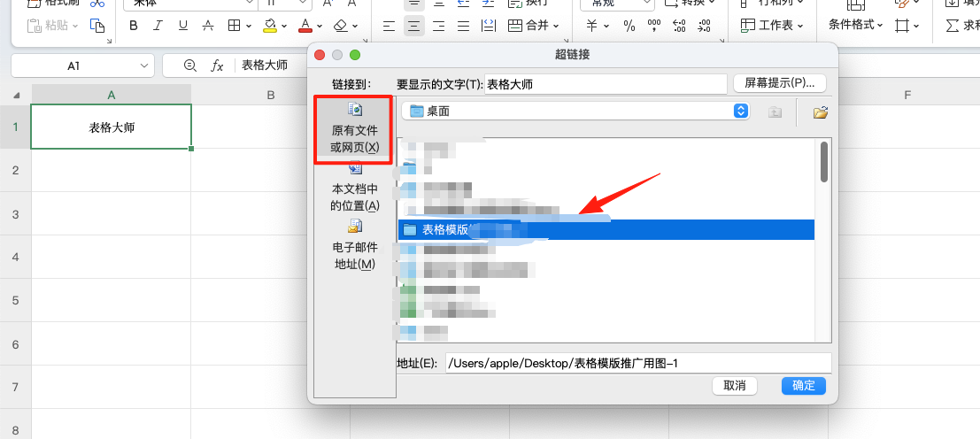
Task: Click the 地址 address input field
Action: pyautogui.click(x=637, y=363)
